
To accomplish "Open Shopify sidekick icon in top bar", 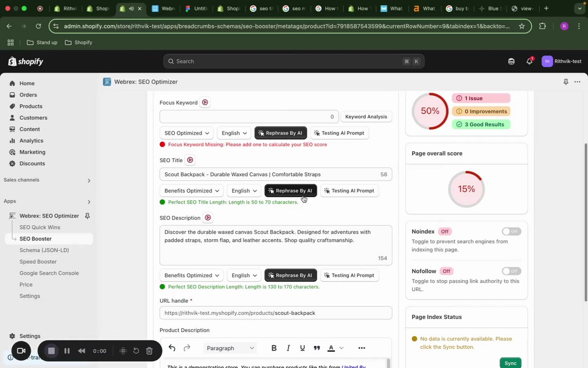I will pyautogui.click(x=511, y=61).
